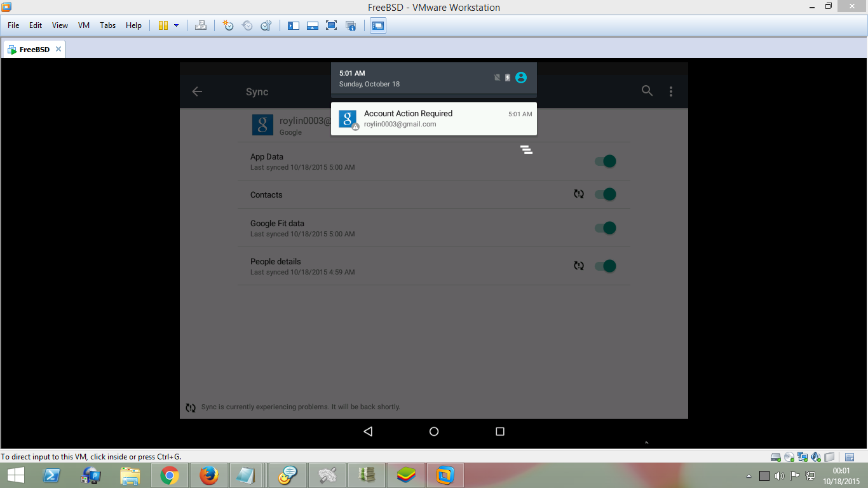Launch PowerShell from the taskbar
The height and width of the screenshot is (488, 868).
(x=52, y=475)
